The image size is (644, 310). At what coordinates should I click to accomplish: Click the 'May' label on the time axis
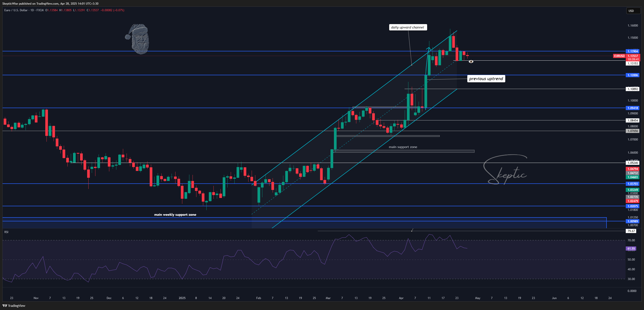pyautogui.click(x=478, y=298)
